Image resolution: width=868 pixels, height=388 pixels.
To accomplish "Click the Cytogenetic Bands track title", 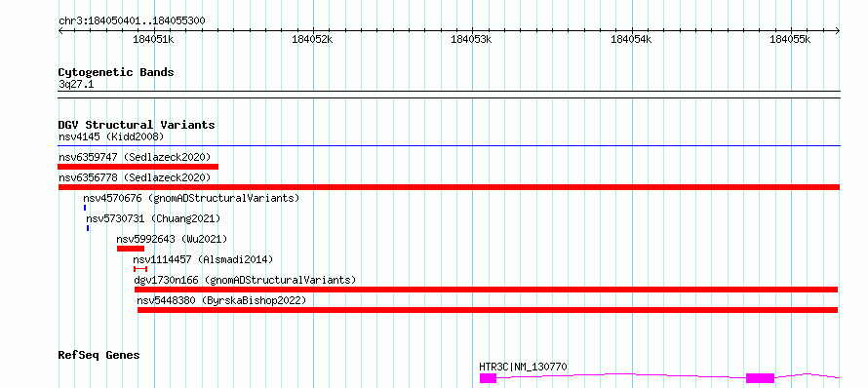I will coord(116,72).
